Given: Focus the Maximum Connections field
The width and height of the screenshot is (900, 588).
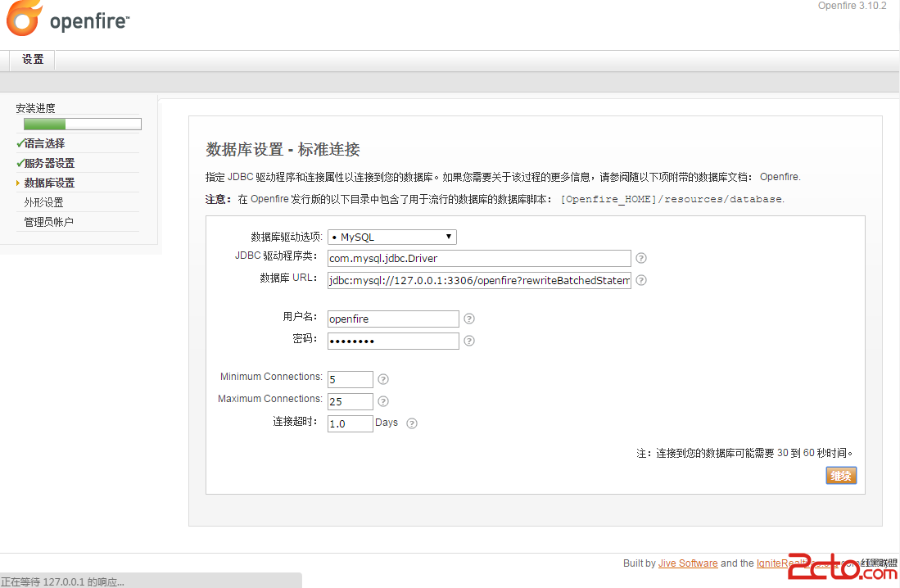Looking at the screenshot, I should tap(351, 401).
